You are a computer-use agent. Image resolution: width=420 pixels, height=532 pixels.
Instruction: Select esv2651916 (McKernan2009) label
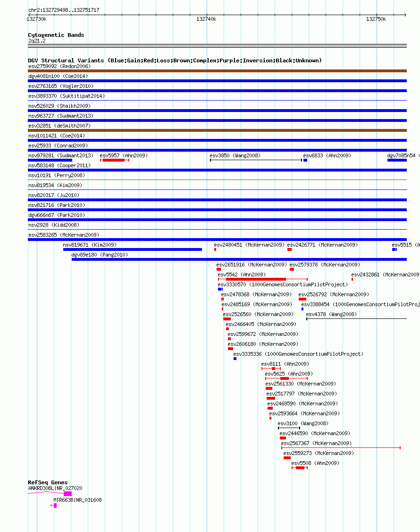pos(252,265)
